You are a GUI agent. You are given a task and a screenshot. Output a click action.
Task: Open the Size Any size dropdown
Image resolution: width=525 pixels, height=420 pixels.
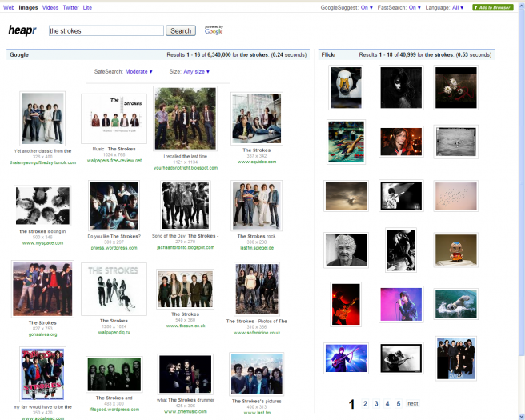click(x=197, y=72)
